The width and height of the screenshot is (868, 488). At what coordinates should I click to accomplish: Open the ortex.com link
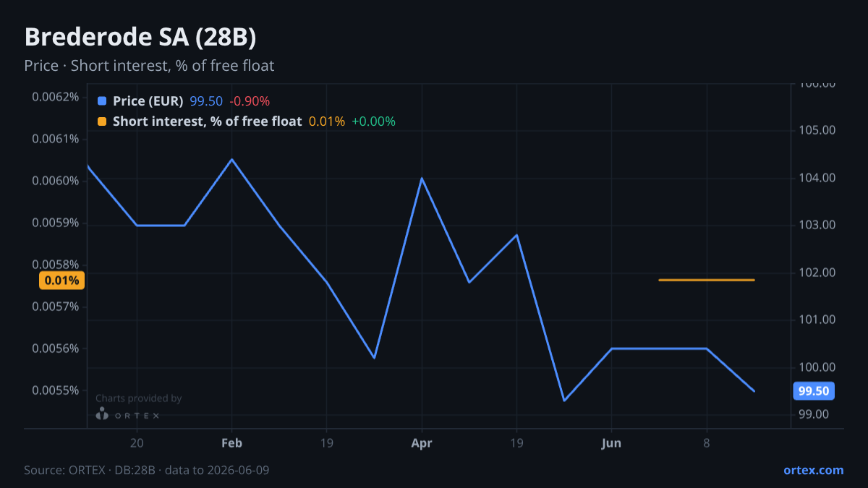(x=813, y=470)
